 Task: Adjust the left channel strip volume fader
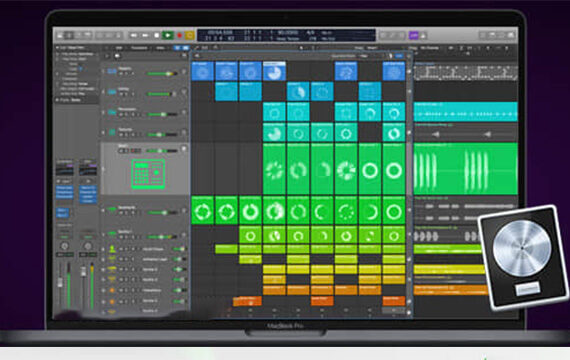tap(60, 284)
